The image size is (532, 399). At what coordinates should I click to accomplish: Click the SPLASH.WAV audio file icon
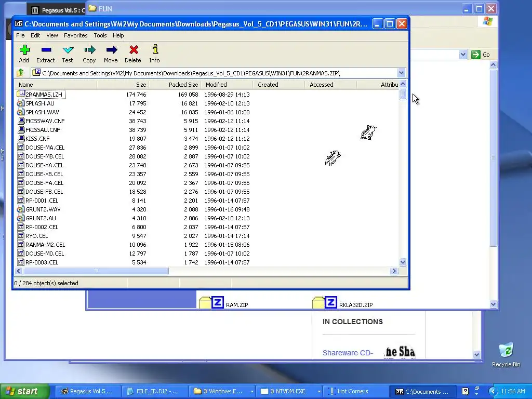tap(21, 112)
